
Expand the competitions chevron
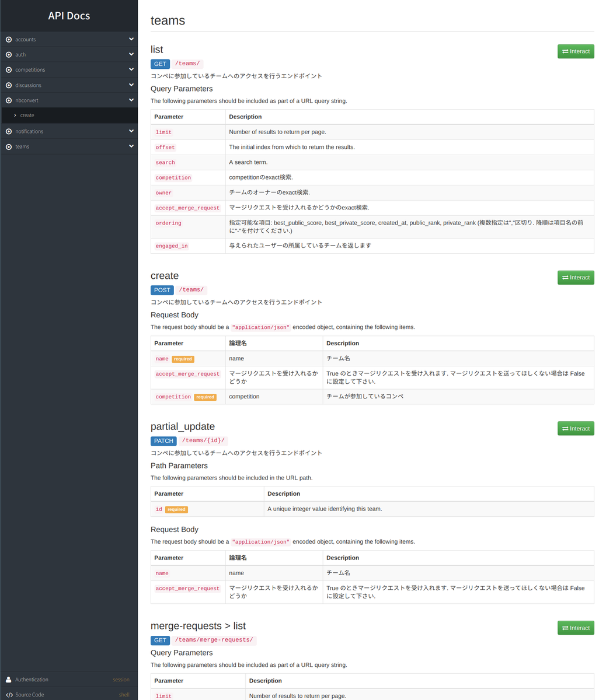tap(131, 69)
